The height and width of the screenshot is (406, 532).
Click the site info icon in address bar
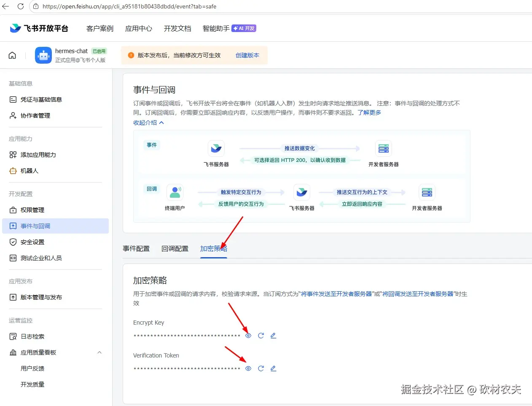pyautogui.click(x=36, y=6)
